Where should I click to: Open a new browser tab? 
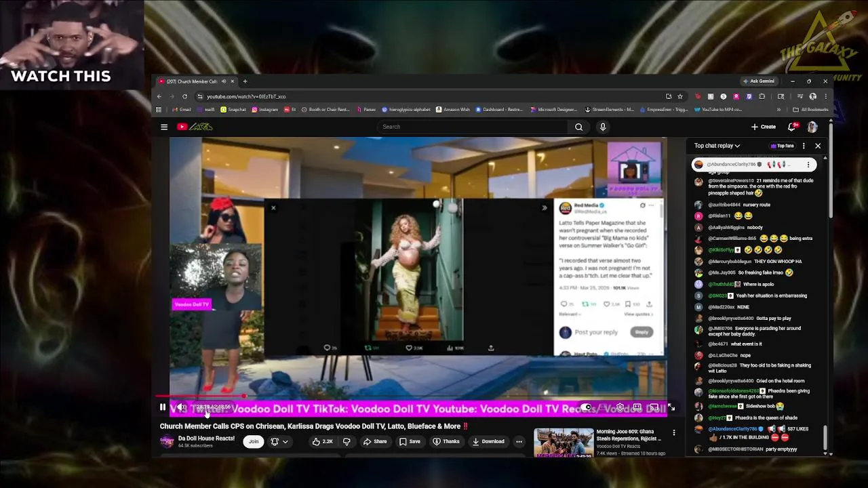coord(245,81)
